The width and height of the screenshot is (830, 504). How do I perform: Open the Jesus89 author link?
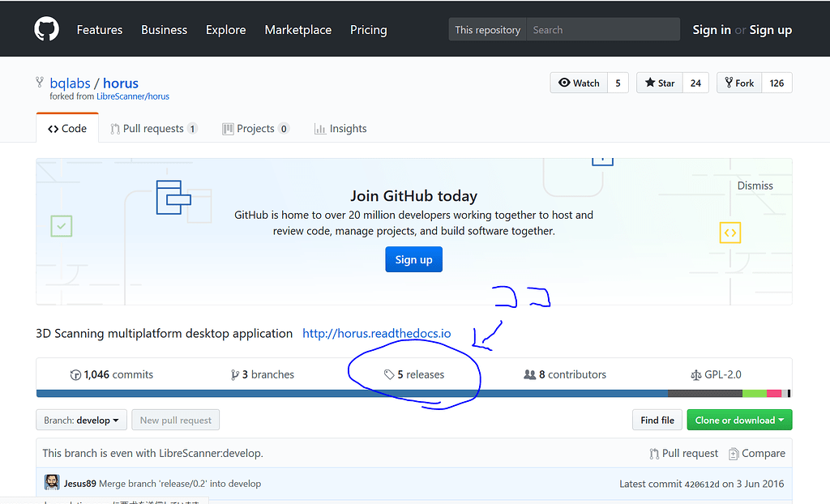80,484
